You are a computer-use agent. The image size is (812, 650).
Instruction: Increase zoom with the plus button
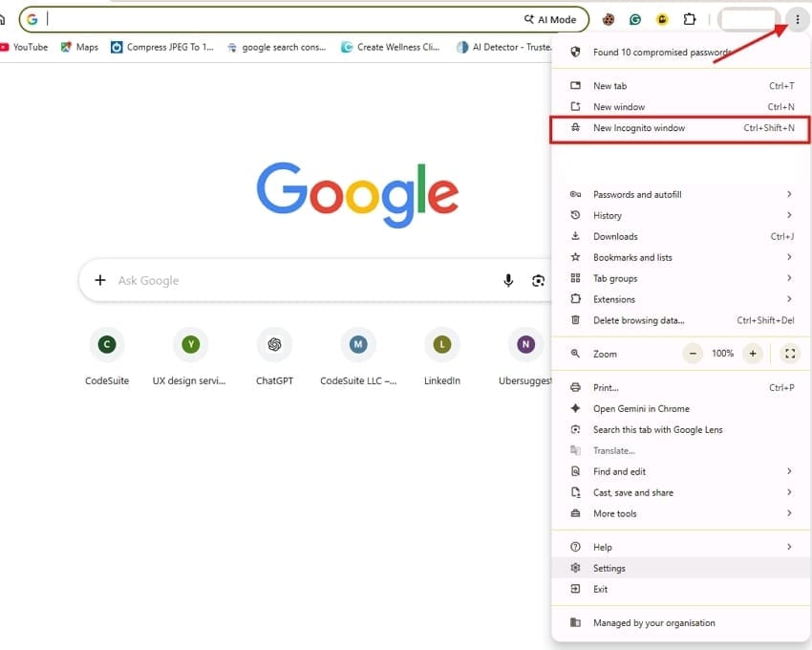coord(753,354)
